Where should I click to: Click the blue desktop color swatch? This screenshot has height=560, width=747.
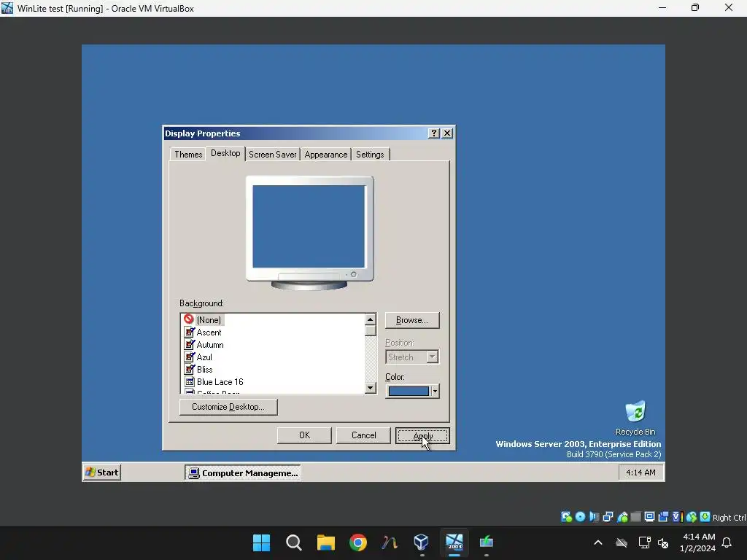tap(409, 391)
